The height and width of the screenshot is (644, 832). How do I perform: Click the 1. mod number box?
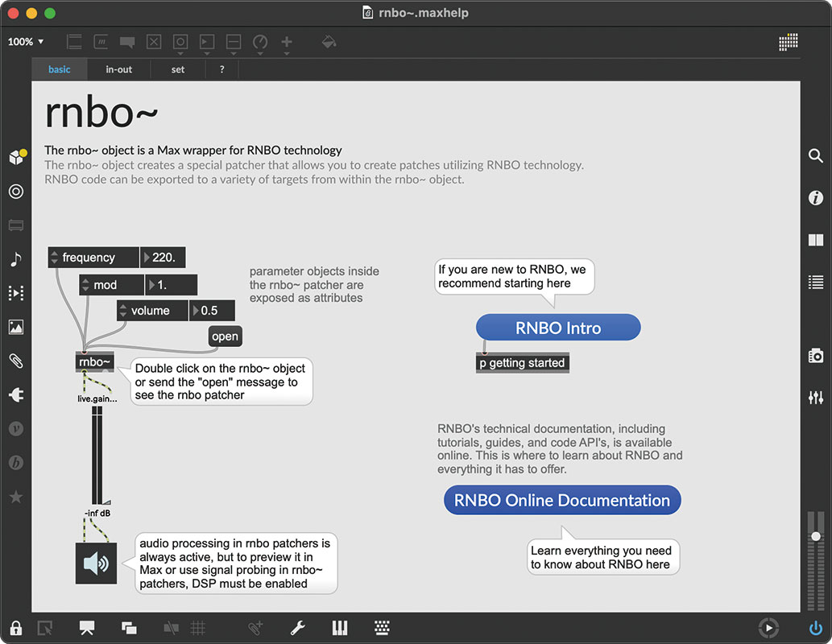tap(172, 285)
